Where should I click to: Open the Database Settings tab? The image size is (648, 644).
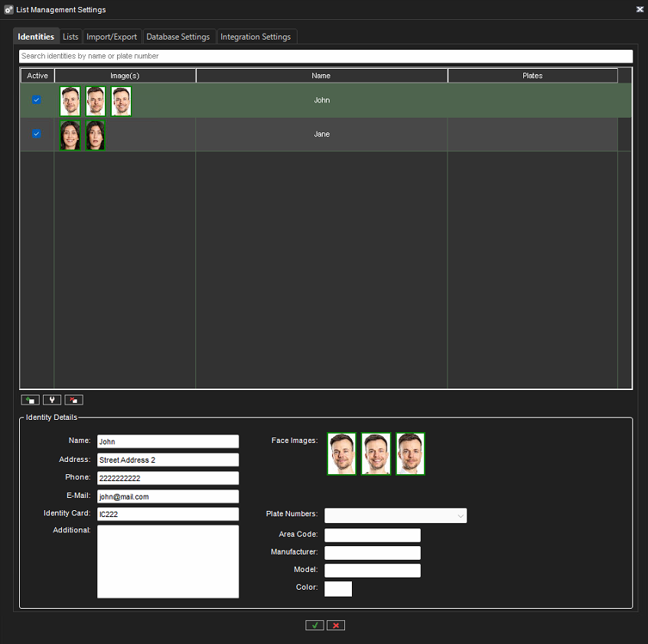point(178,37)
